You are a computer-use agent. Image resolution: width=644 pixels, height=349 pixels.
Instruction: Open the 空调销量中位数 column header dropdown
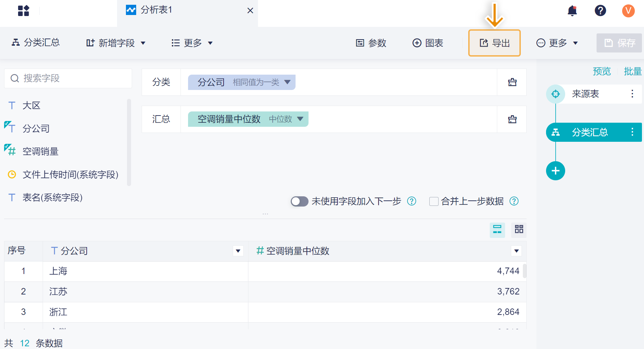point(516,251)
